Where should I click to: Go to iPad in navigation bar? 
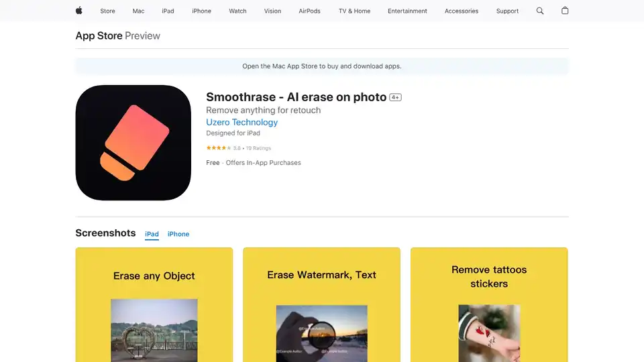click(168, 11)
